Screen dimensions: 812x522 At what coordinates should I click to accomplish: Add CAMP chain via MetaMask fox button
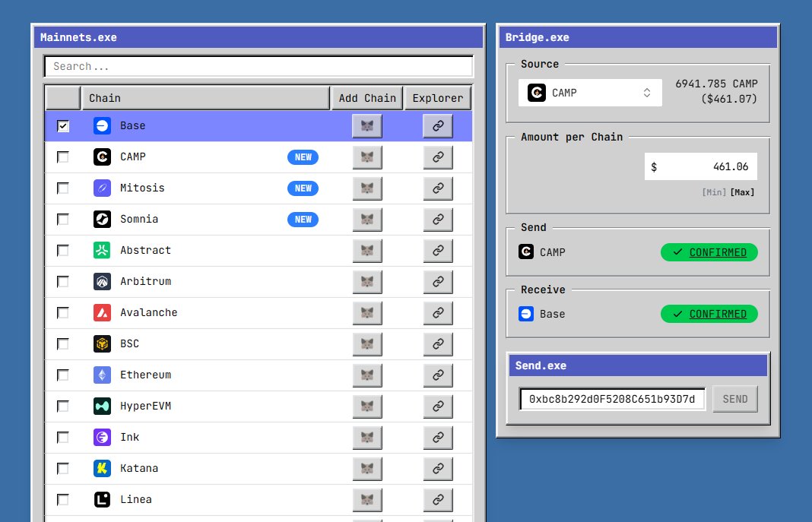click(367, 157)
